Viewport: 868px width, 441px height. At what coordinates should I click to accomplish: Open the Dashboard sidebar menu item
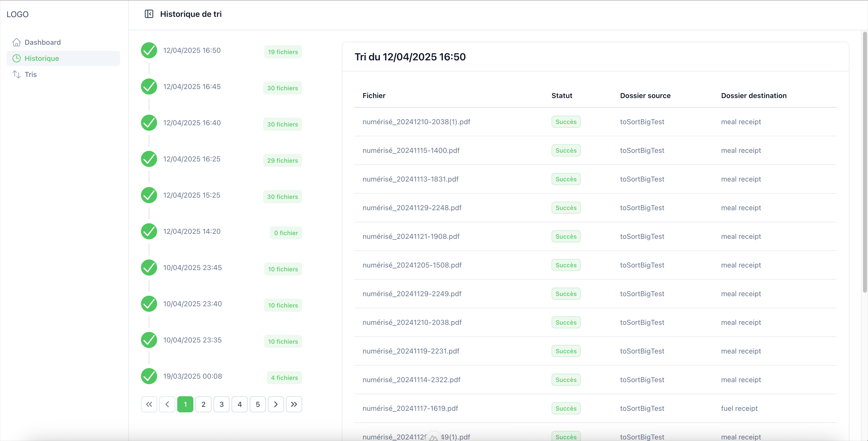click(x=43, y=42)
